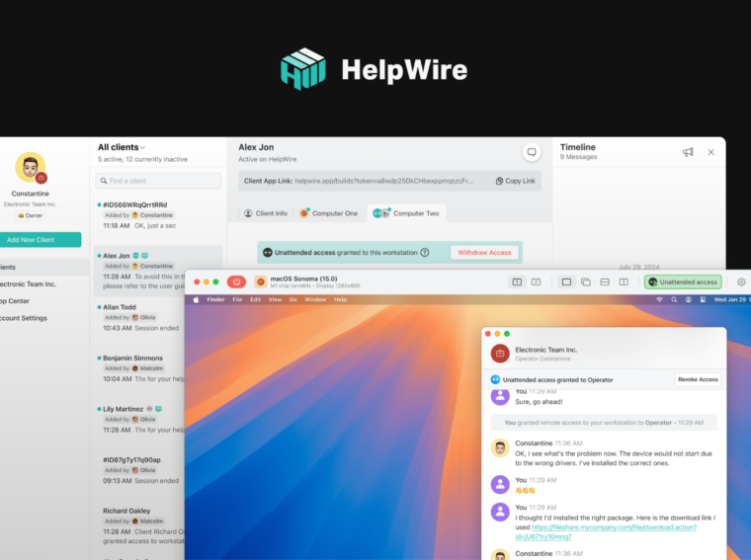Click unattended access icon in chat banner
751x560 pixels.
coord(495,379)
